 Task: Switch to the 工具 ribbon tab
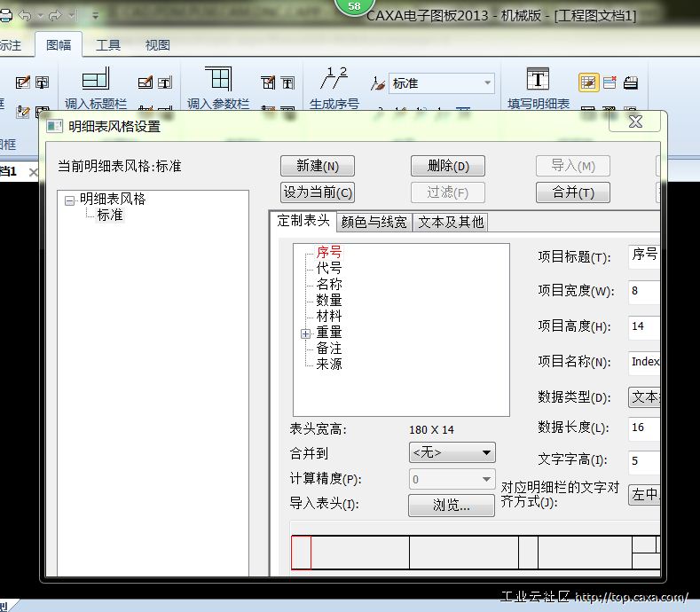click(x=108, y=44)
